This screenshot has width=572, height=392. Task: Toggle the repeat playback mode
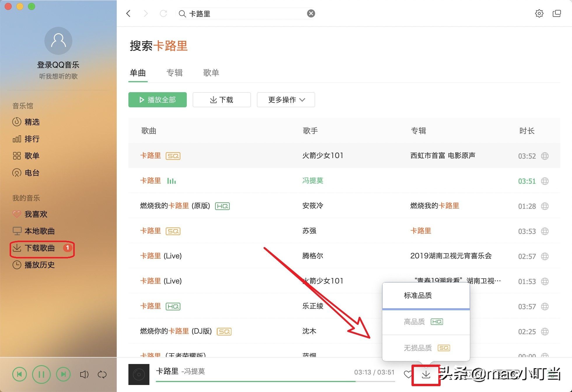tap(102, 374)
